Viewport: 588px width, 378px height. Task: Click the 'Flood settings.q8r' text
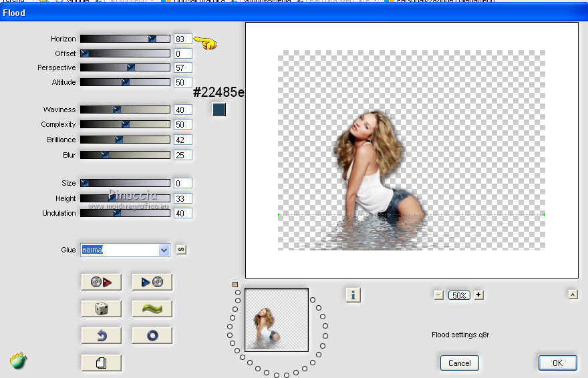click(x=460, y=335)
